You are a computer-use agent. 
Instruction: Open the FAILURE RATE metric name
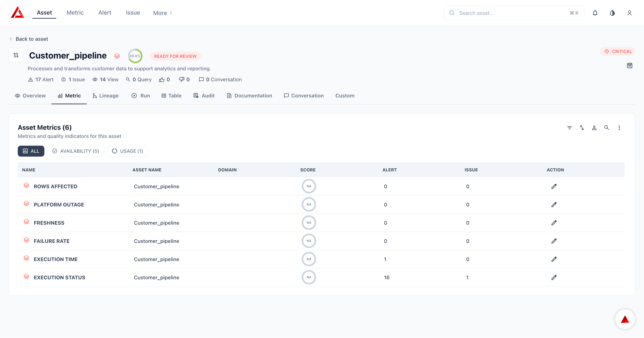tap(51, 241)
